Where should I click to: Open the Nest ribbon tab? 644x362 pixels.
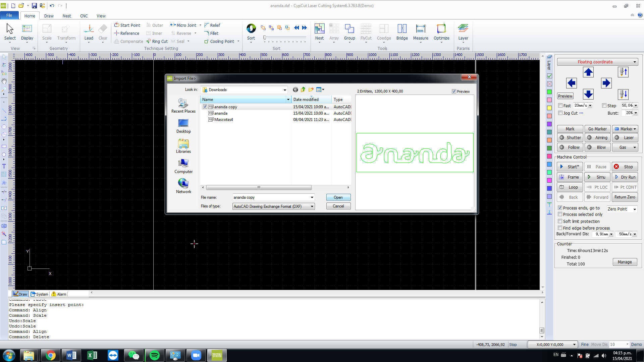tap(67, 16)
